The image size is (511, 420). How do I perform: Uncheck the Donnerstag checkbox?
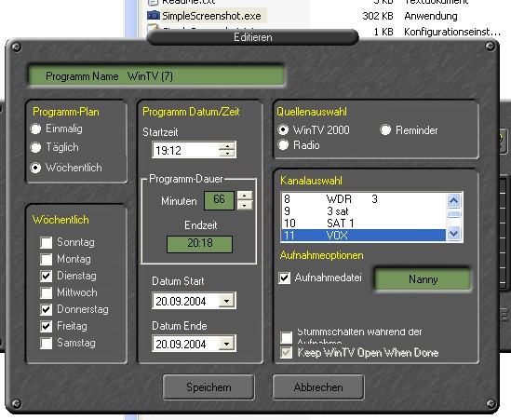point(47,309)
